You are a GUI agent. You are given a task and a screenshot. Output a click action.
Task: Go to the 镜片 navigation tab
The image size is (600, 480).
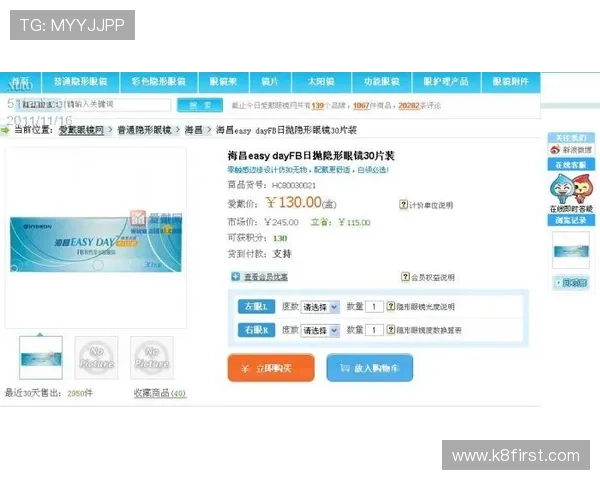click(271, 82)
